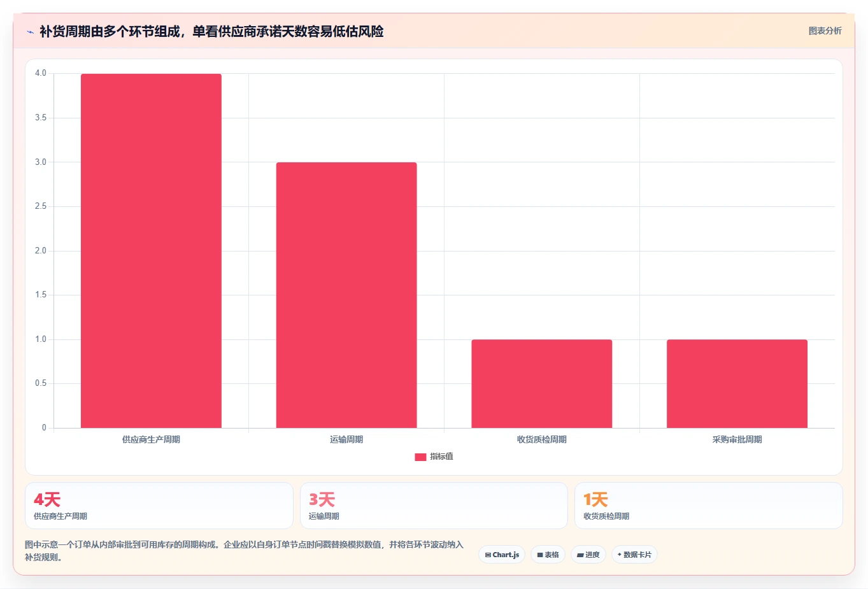
Task: Select the 采购审批周期 bar
Action: [x=737, y=383]
